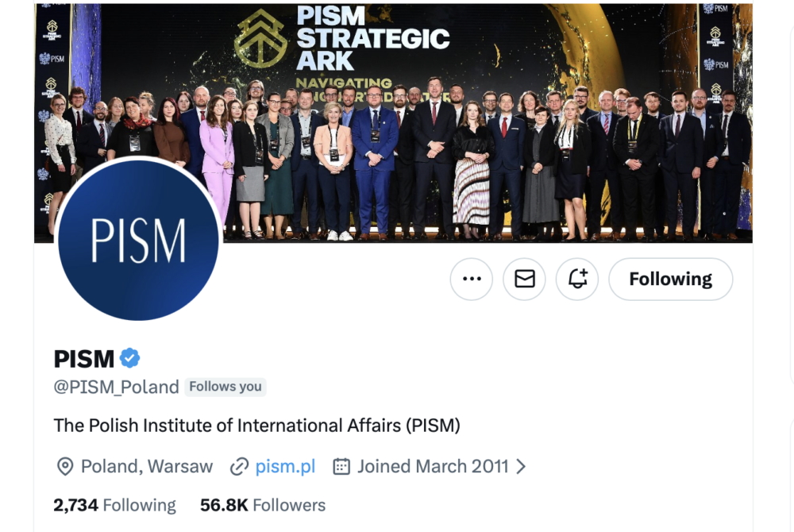
Task: Click the envelope message icon
Action: (x=524, y=279)
